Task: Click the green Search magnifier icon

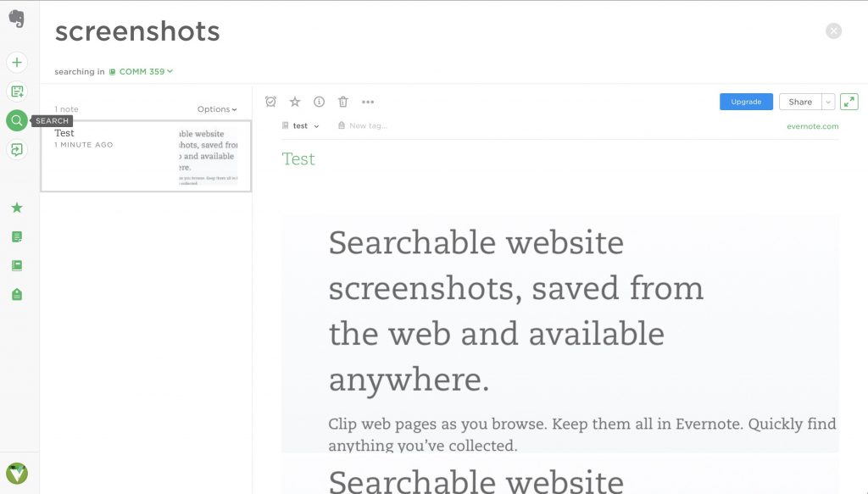Action: coord(17,120)
